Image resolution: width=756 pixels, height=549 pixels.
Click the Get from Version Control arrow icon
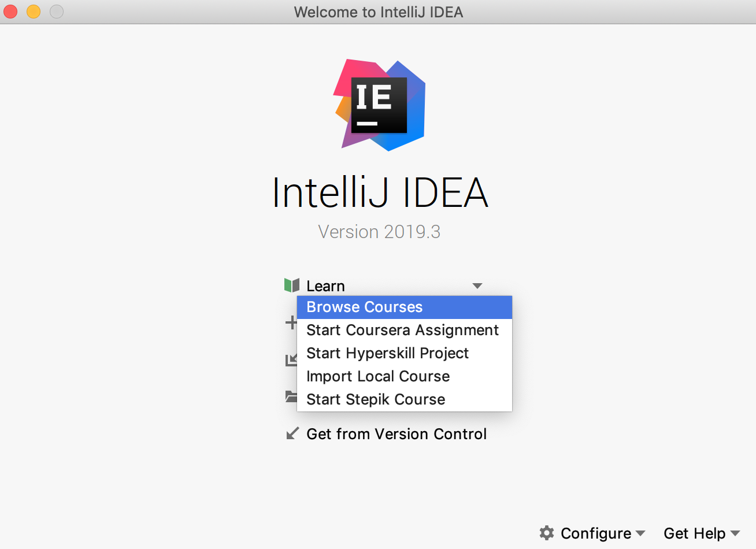(x=292, y=433)
